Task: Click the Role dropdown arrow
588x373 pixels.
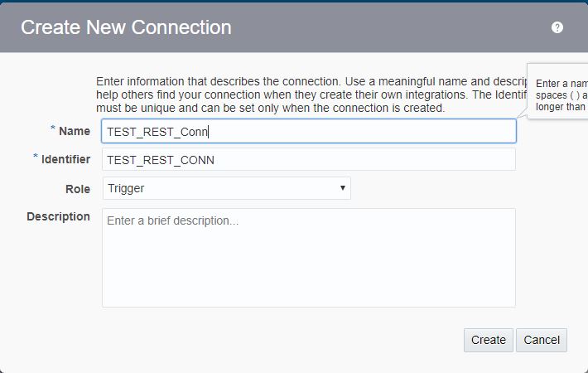Action: point(342,188)
